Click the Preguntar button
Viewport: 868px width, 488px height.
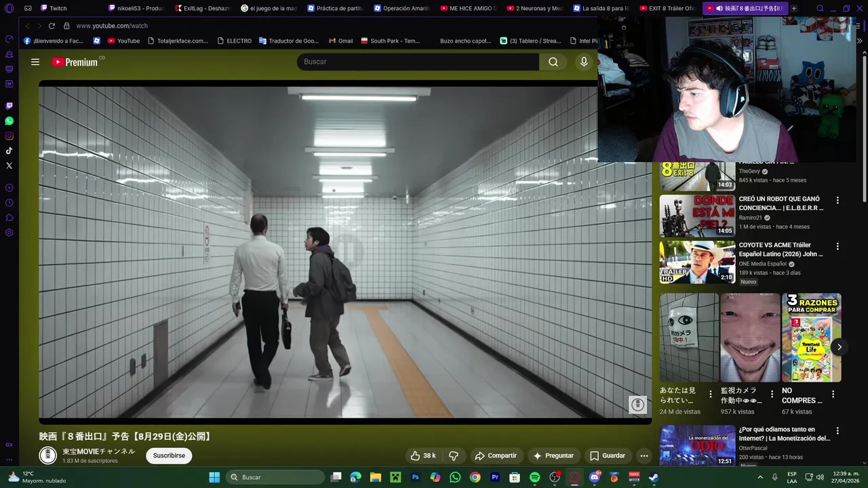tap(553, 455)
